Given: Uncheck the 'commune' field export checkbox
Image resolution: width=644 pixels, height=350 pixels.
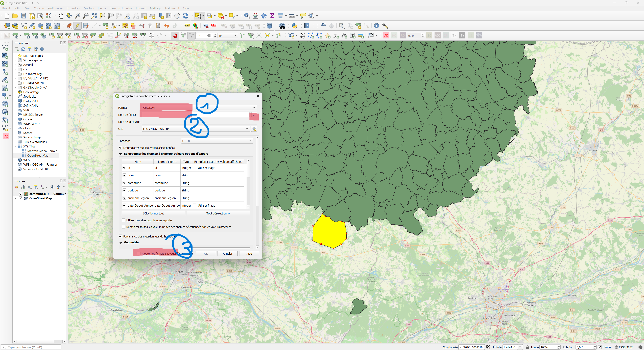Looking at the screenshot, I should [x=125, y=183].
